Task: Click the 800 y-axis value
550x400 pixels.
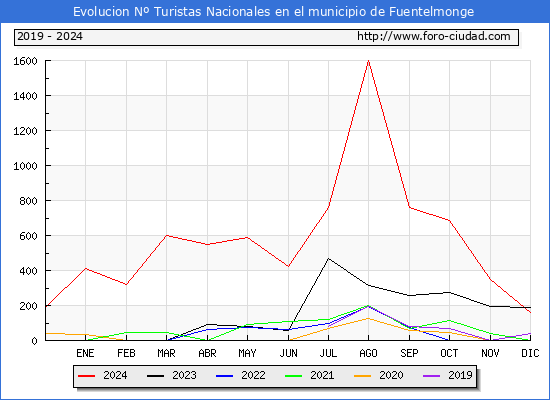Action: [28, 201]
